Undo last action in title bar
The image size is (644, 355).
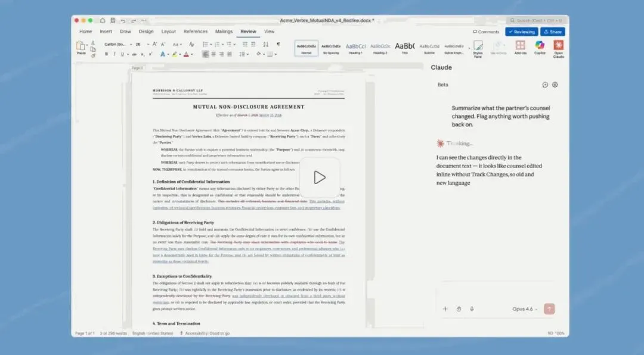click(123, 20)
